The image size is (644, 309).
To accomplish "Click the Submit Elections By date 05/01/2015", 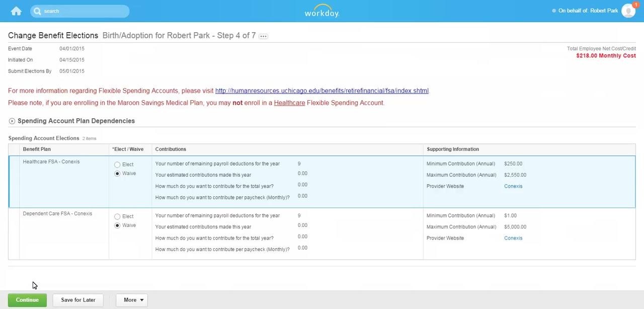I will [72, 71].
